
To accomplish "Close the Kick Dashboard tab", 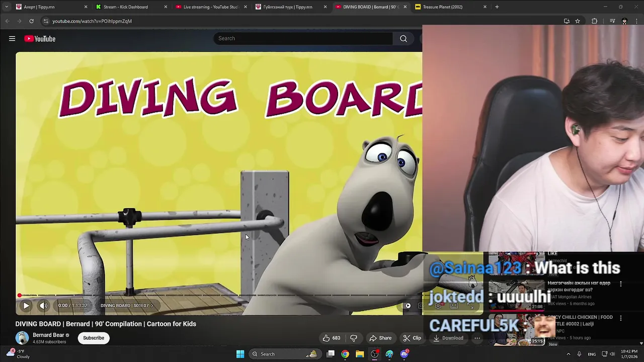I will [166, 7].
